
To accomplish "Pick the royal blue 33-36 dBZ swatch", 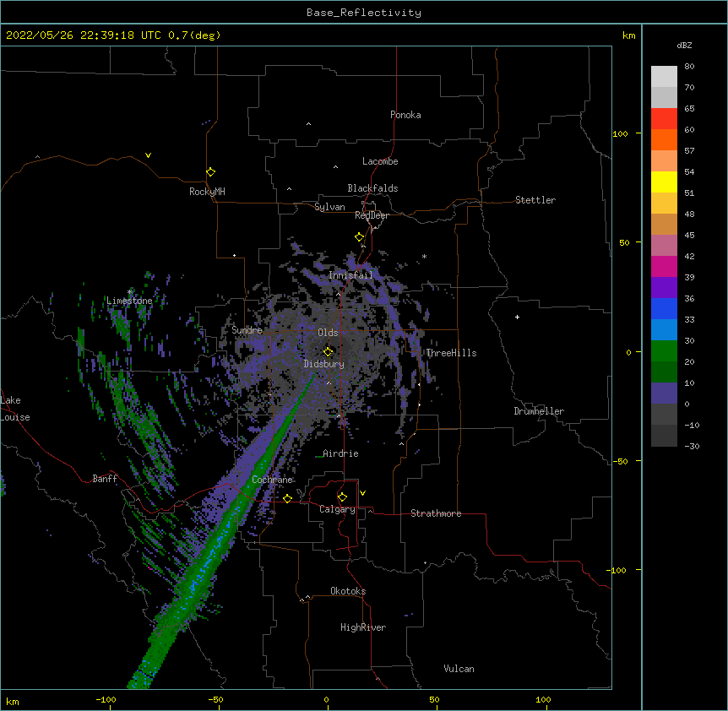I will [x=664, y=308].
